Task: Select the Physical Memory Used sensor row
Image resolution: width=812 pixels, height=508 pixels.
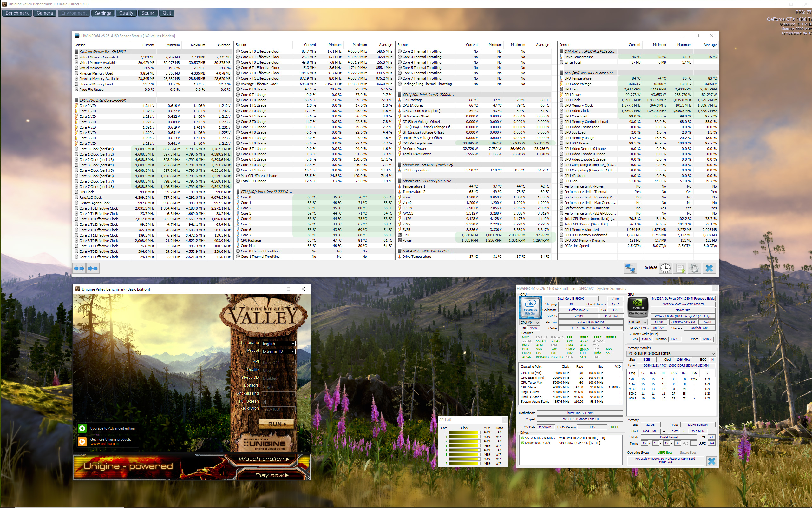Action: coord(153,73)
